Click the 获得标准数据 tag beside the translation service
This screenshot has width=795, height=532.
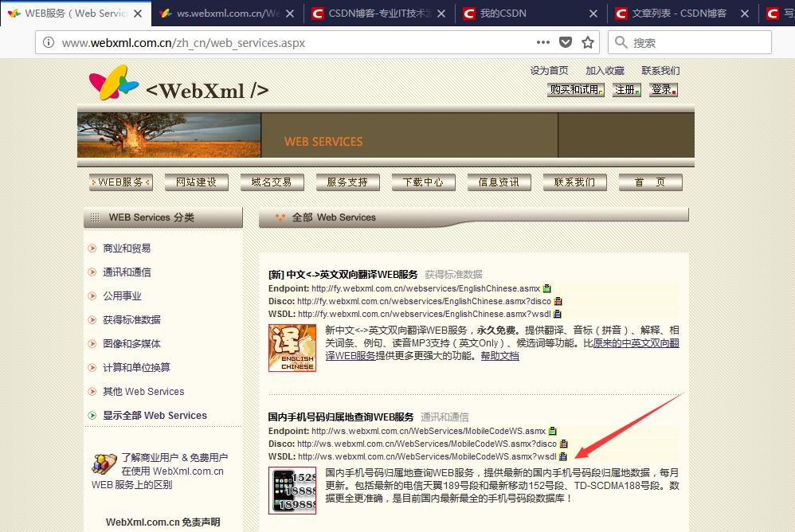tap(453, 275)
